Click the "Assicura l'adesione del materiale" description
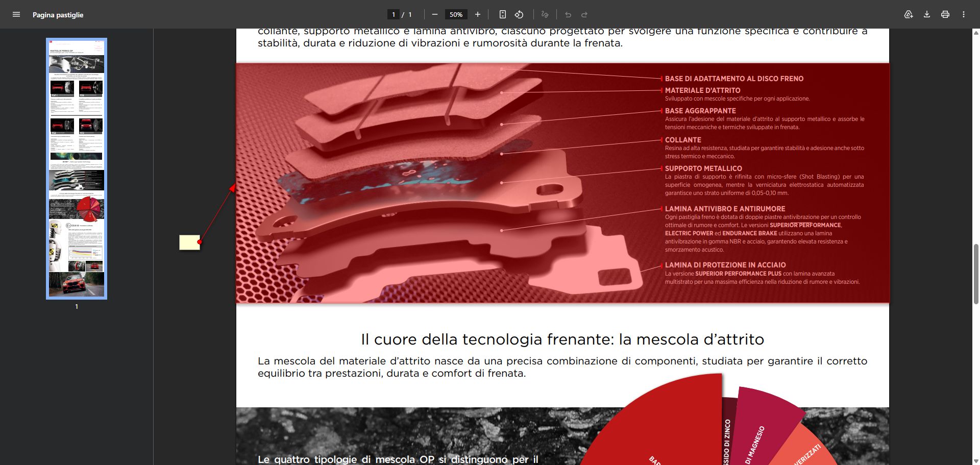 (x=765, y=123)
